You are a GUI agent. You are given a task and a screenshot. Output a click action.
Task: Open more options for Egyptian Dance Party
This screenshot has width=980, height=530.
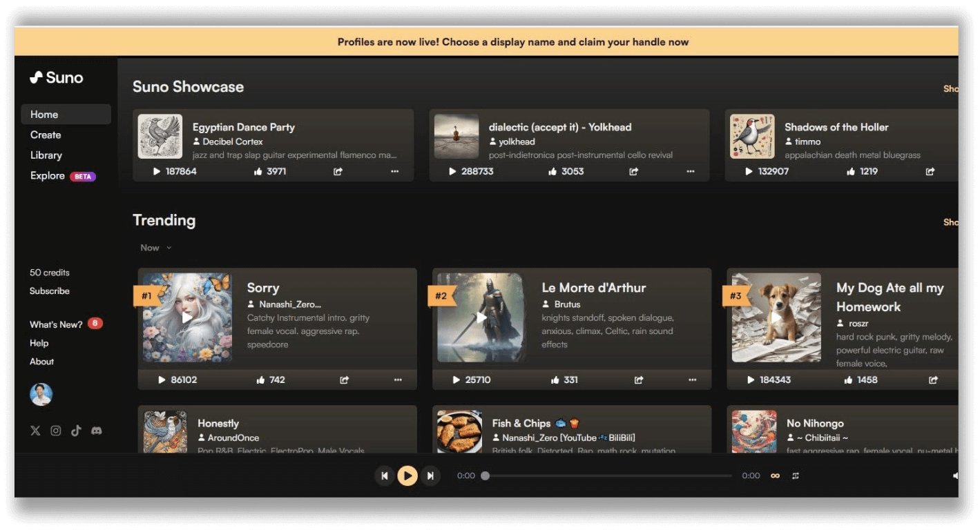click(395, 172)
